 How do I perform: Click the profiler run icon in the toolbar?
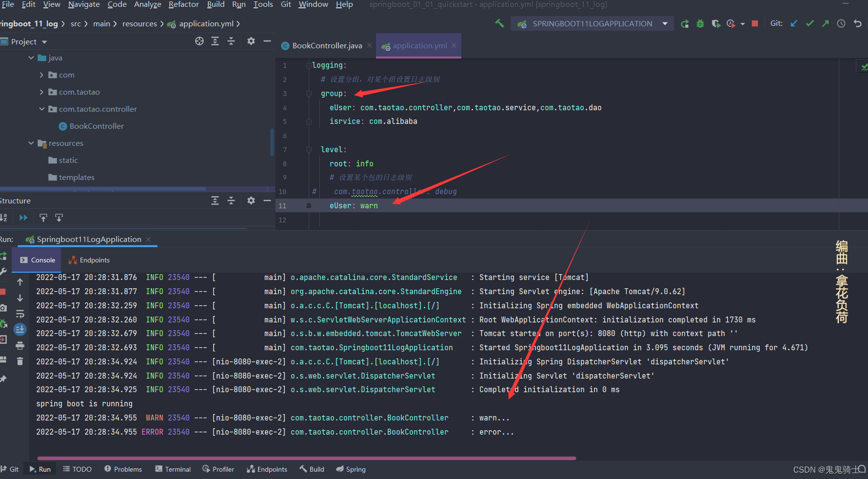(x=730, y=23)
